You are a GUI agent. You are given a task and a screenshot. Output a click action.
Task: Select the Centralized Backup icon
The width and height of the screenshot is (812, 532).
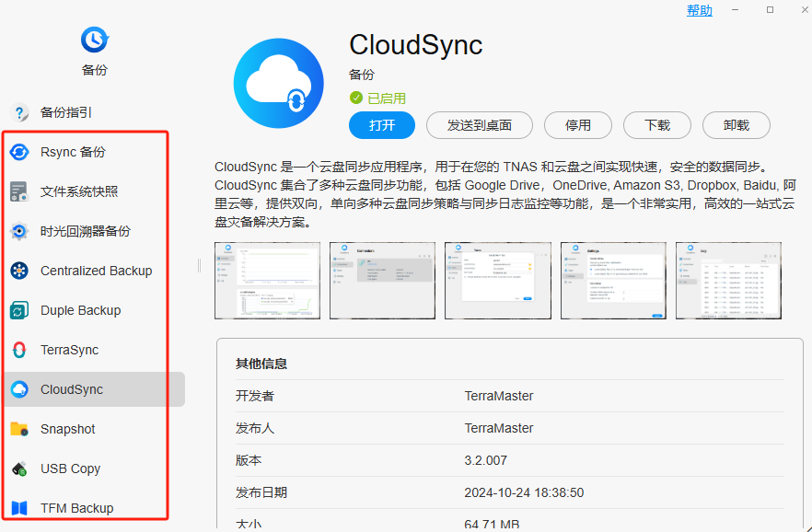pos(19,271)
